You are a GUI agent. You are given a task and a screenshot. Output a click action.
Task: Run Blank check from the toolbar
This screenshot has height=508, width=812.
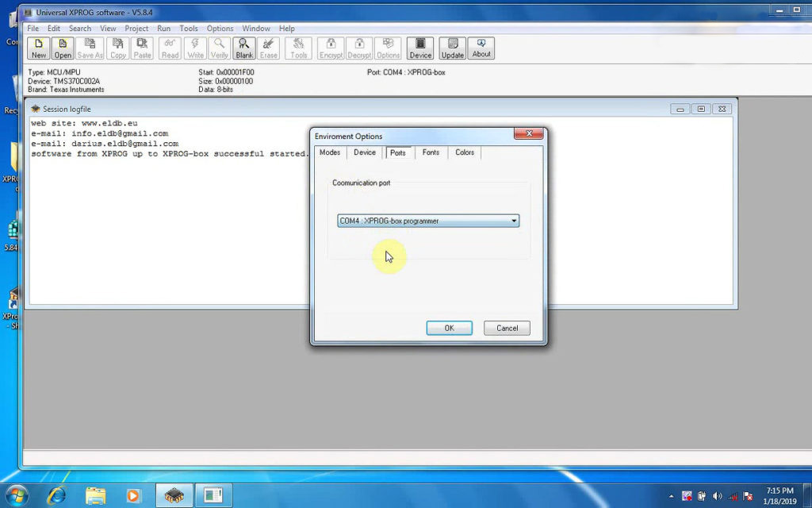coord(244,48)
